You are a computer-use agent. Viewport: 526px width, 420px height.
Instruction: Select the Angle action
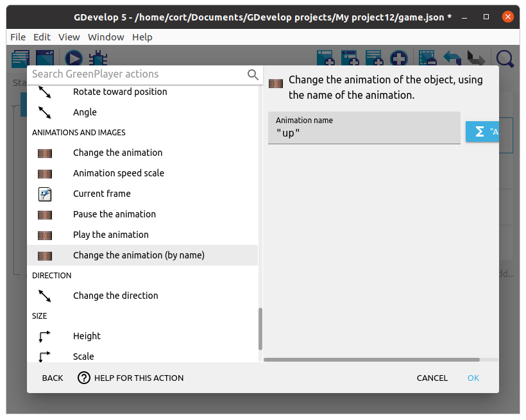[142, 112]
